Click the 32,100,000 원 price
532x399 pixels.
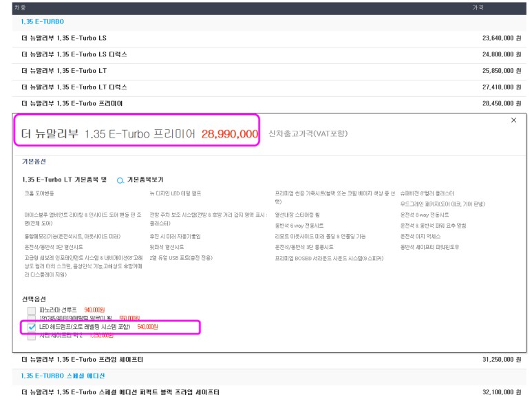(502, 392)
